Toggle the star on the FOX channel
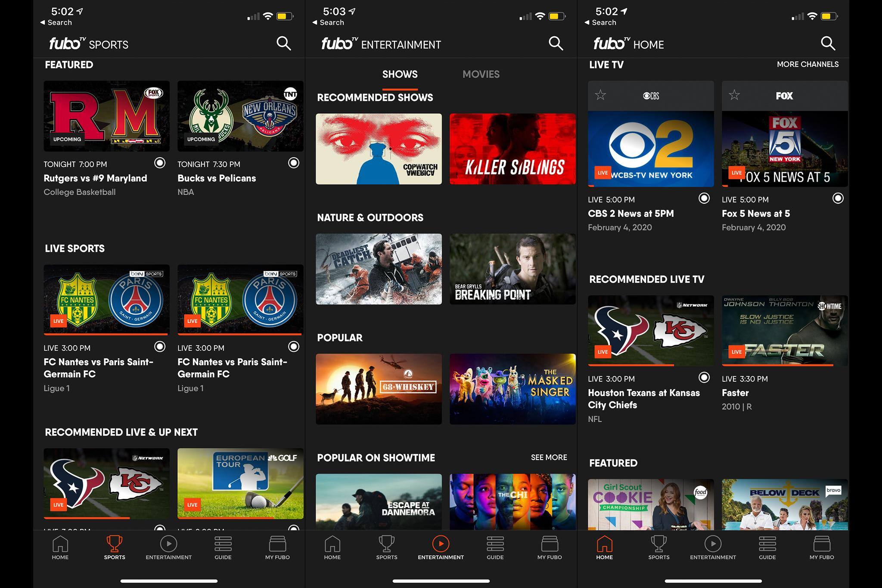 tap(734, 95)
